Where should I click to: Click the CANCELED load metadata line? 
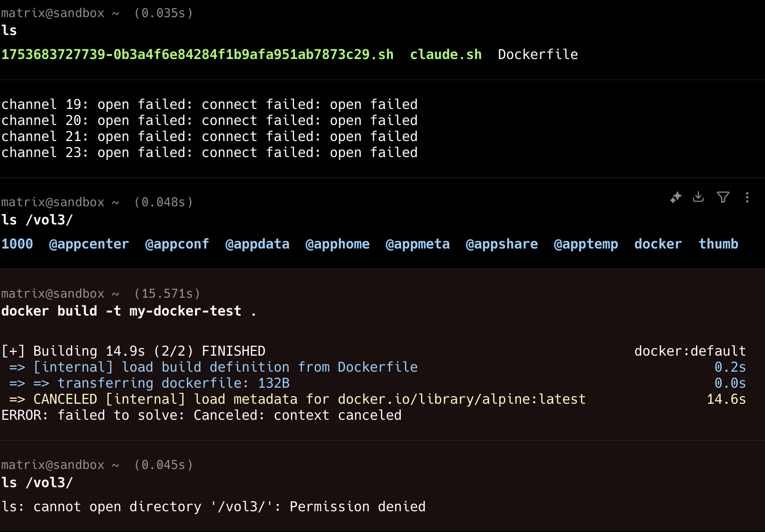point(309,399)
